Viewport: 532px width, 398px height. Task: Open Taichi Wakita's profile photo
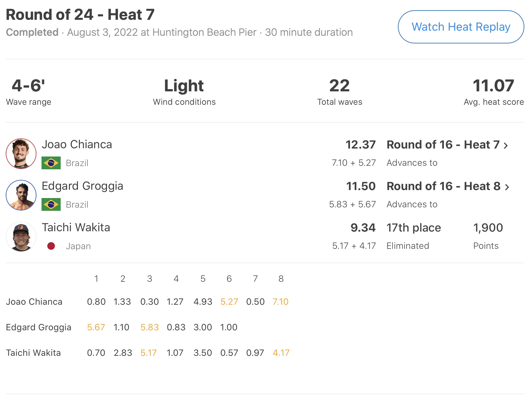pos(21,237)
